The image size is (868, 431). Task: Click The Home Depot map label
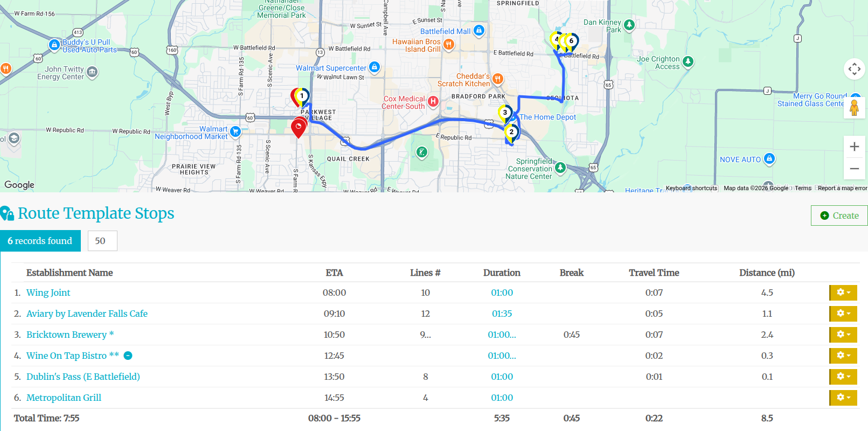point(547,117)
